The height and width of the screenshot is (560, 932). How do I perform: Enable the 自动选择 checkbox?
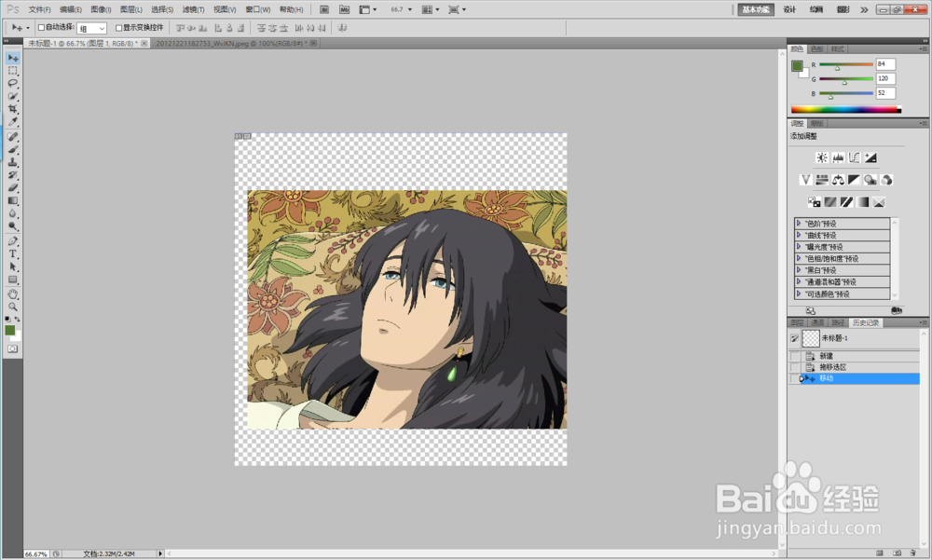coord(42,27)
